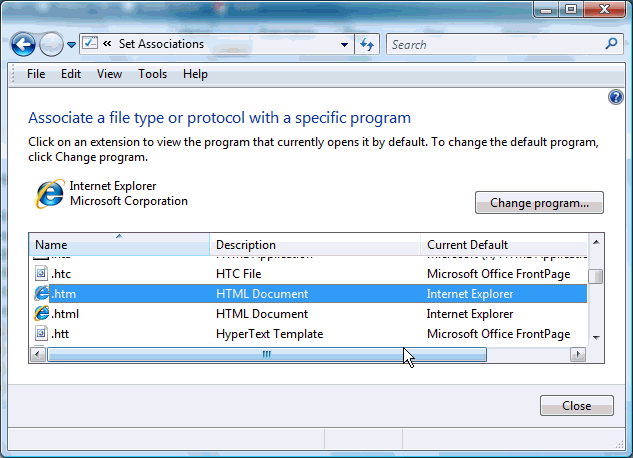Select the .html extension row
This screenshot has height=458, width=633.
coord(308,314)
